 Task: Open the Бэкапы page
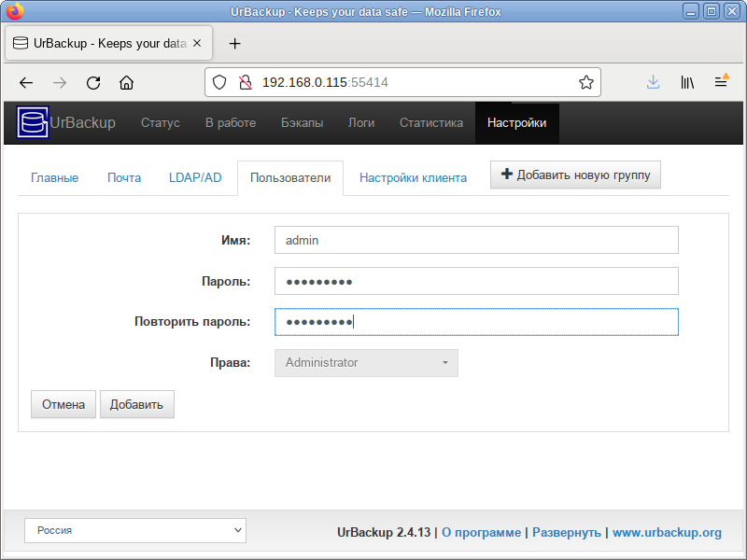(302, 123)
